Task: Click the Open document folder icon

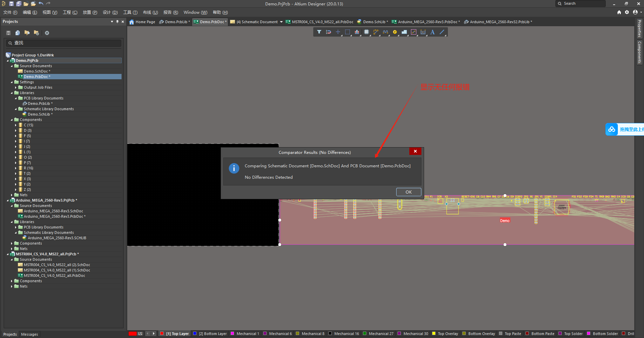Action: pyautogui.click(x=26, y=4)
